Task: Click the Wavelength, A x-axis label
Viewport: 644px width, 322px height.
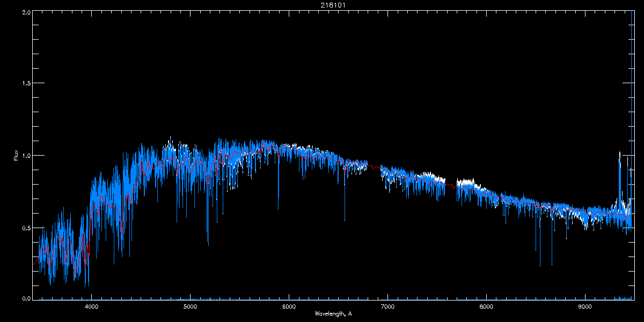Action: click(333, 313)
